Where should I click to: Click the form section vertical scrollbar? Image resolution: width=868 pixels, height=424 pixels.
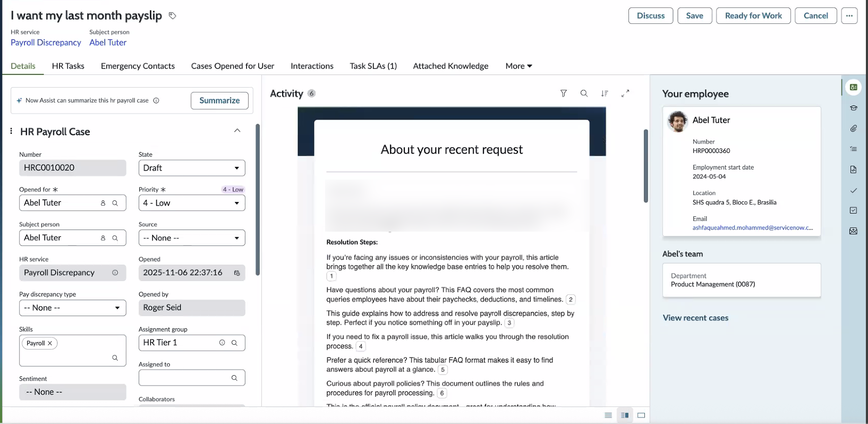[258, 199]
